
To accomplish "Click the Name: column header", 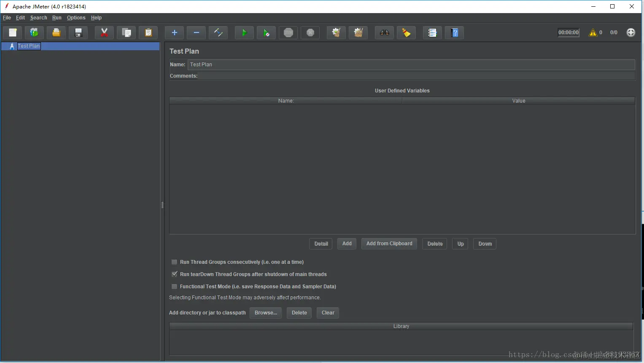I will 286,101.
